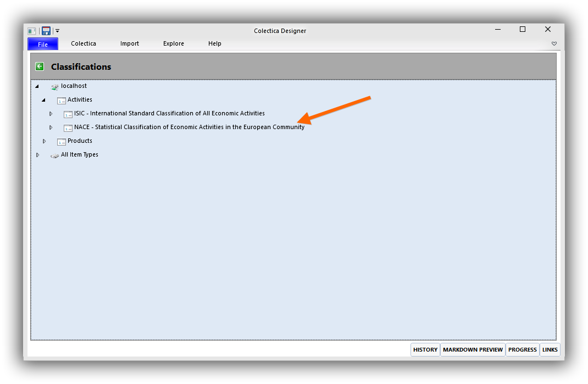The image size is (588, 384).
Task: Click the Activities classification folder icon
Action: pos(61,101)
